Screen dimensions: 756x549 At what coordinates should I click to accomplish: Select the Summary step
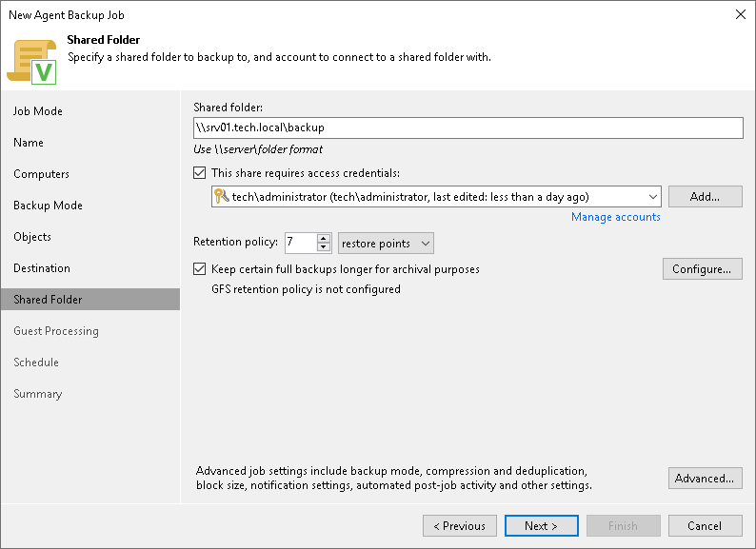[37, 394]
